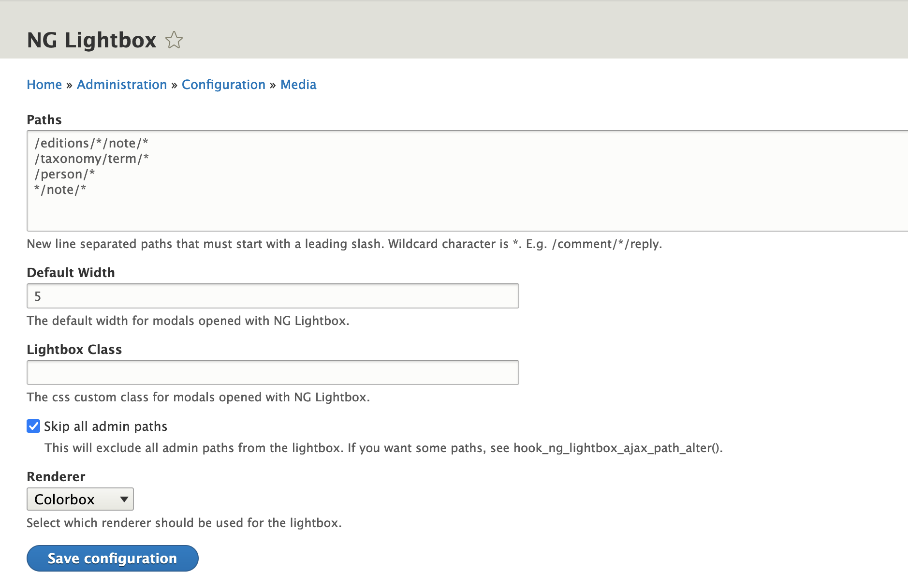Navigate to Configuration breadcrumb
The height and width of the screenshot is (588, 908).
pos(223,85)
